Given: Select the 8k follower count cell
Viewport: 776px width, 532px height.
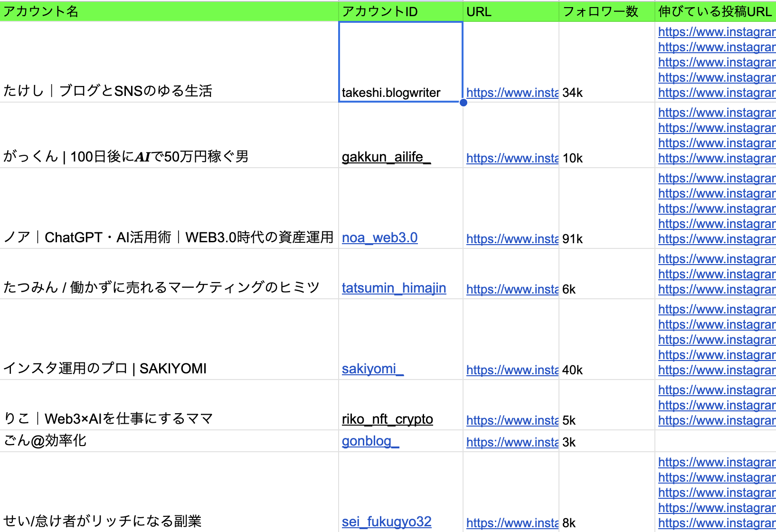Looking at the screenshot, I should (607, 492).
